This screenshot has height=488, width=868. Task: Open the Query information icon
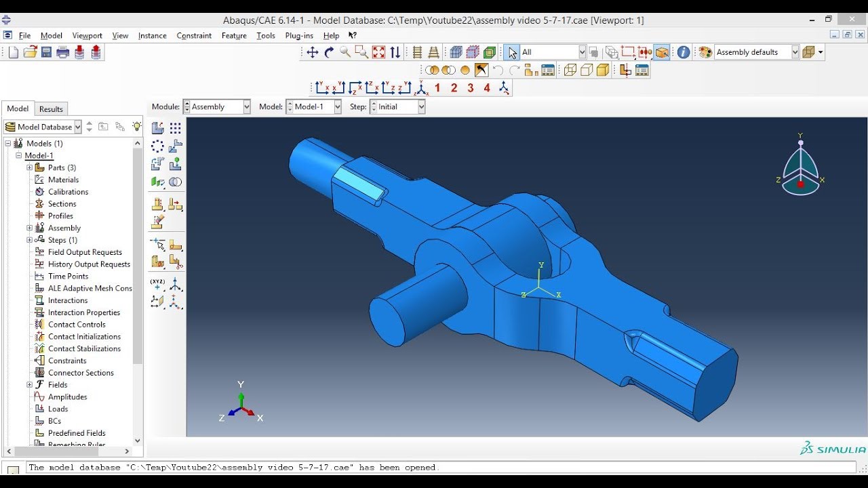(x=684, y=52)
